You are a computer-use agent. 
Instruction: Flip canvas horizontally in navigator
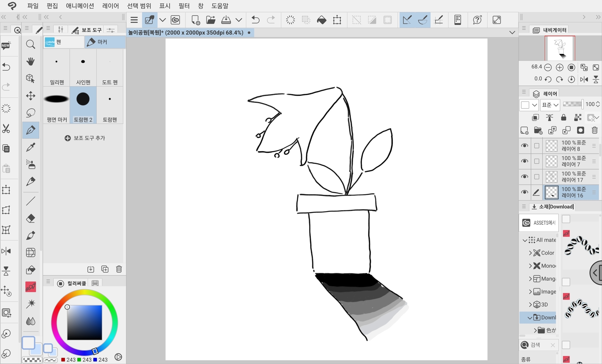coord(584,79)
